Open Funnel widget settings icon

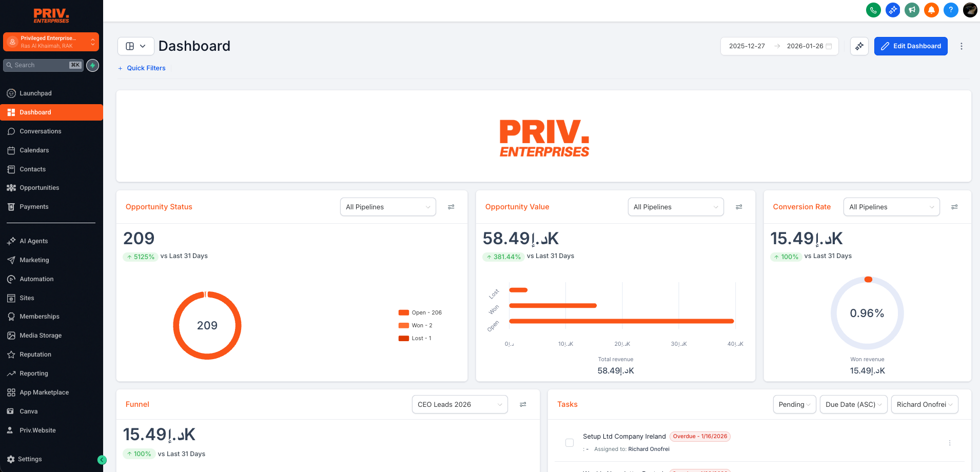(523, 404)
